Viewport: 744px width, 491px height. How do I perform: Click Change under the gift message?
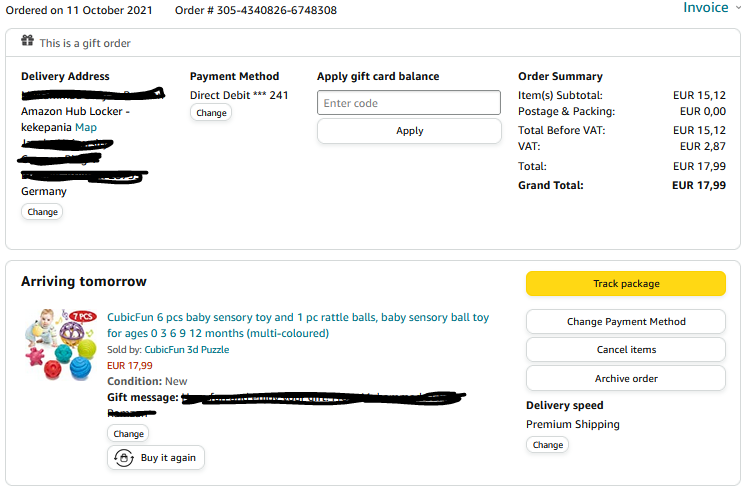coord(128,434)
